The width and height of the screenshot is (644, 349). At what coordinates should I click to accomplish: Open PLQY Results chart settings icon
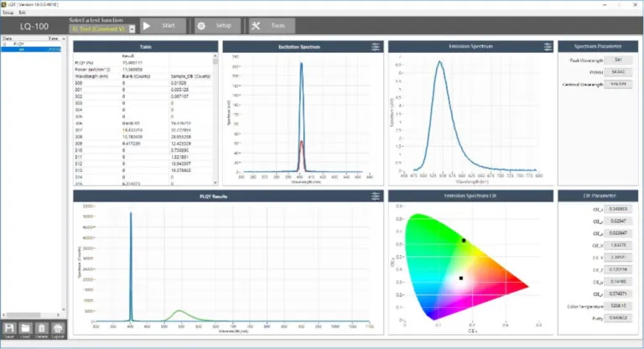point(376,196)
